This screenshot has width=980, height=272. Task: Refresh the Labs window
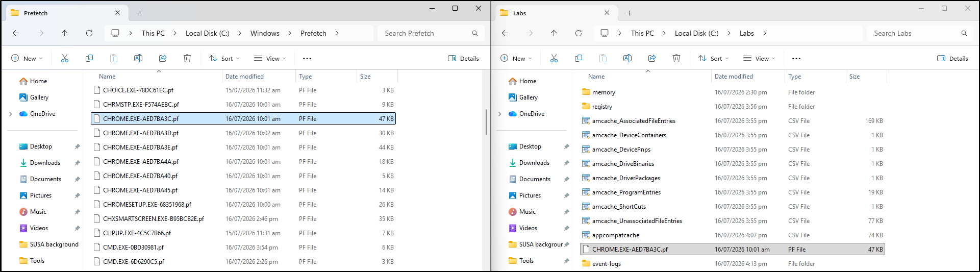[x=579, y=33]
